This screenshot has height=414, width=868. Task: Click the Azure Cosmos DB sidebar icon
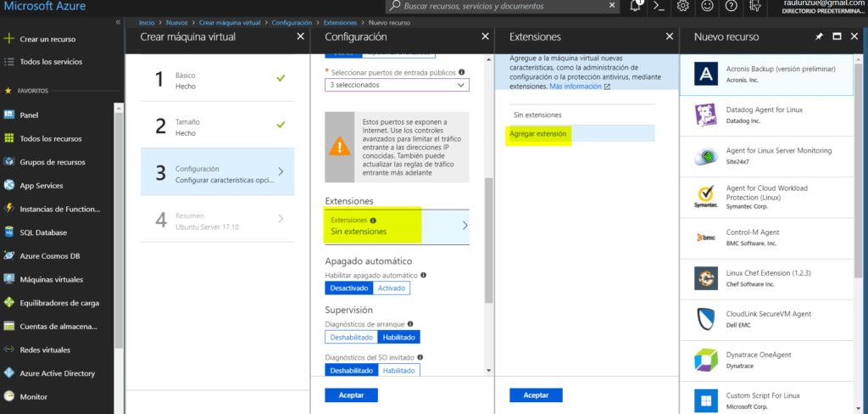[x=9, y=255]
